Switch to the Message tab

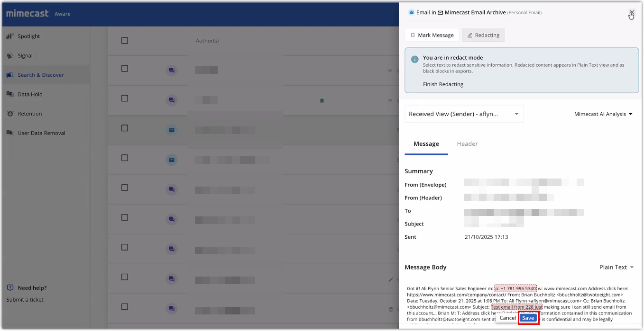(x=426, y=144)
